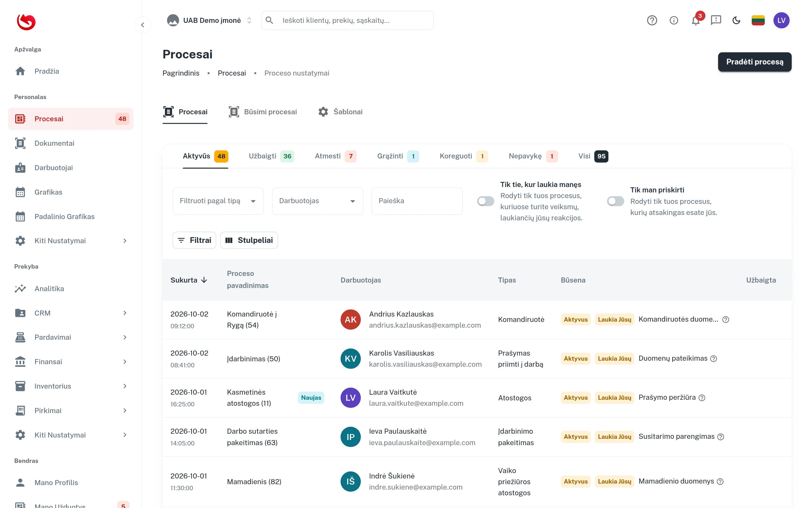Open the Stulpeliai columns button
The image size is (812, 508).
pos(249,240)
